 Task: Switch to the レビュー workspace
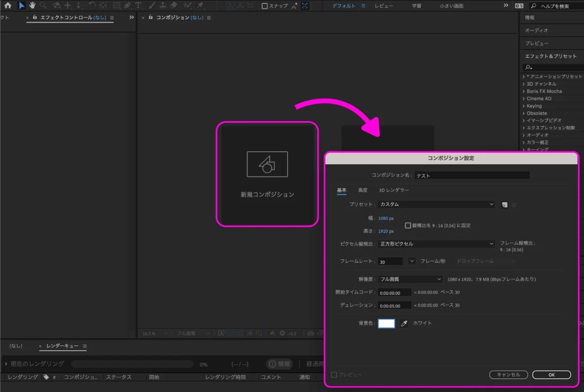coord(384,6)
